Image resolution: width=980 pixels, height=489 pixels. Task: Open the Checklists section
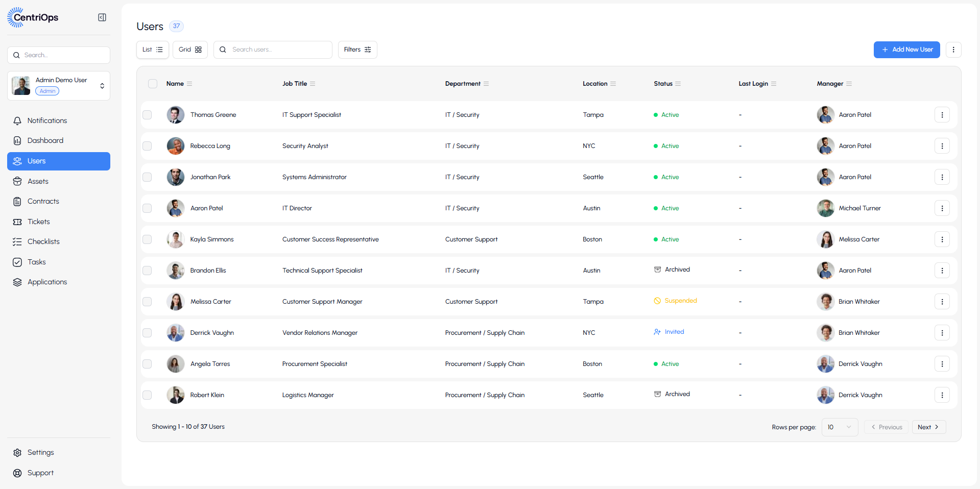click(x=59, y=241)
